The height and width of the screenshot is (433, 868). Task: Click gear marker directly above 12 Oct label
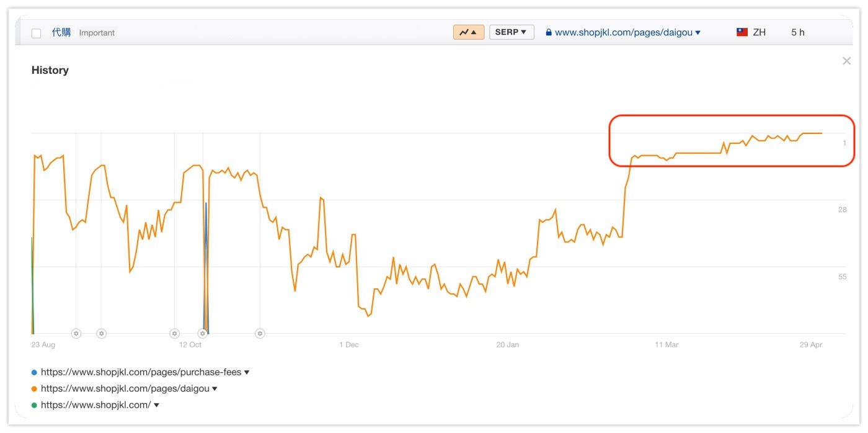(175, 334)
